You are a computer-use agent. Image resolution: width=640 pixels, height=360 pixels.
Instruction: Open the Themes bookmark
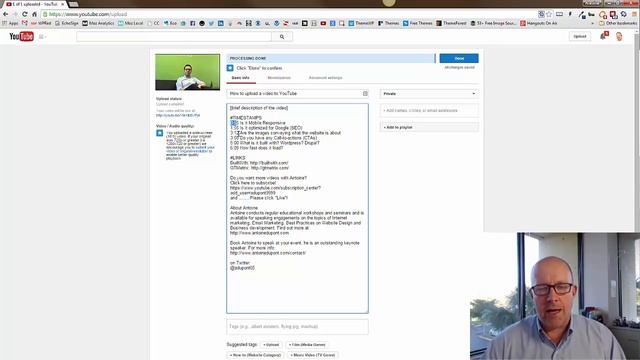[x=389, y=23]
